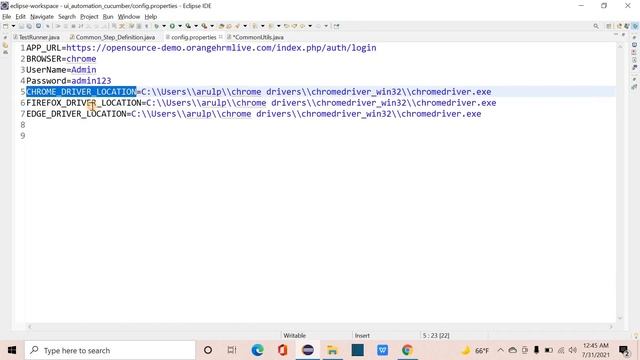Viewport: 640px width, 360px height.
Task: Click the 'Insert' status bar entry
Action: [362, 336]
